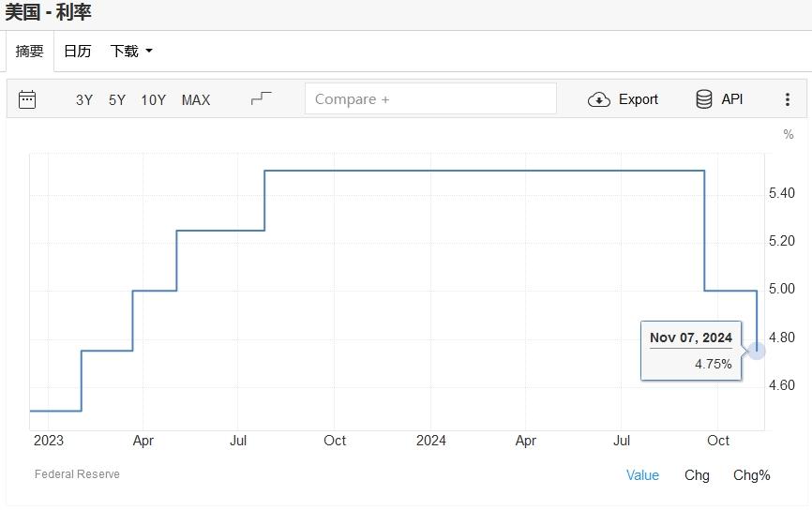Open the API database icon

(x=704, y=99)
